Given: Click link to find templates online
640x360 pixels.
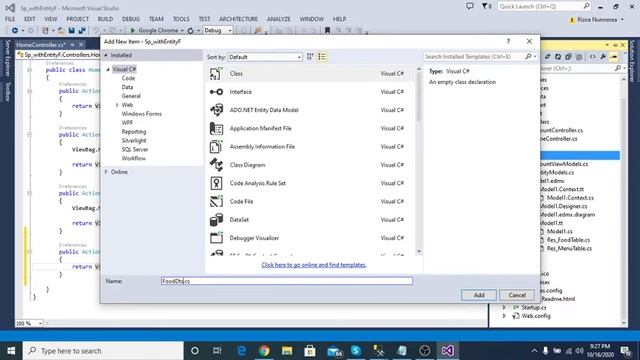Looking at the screenshot, I should tap(313, 265).
